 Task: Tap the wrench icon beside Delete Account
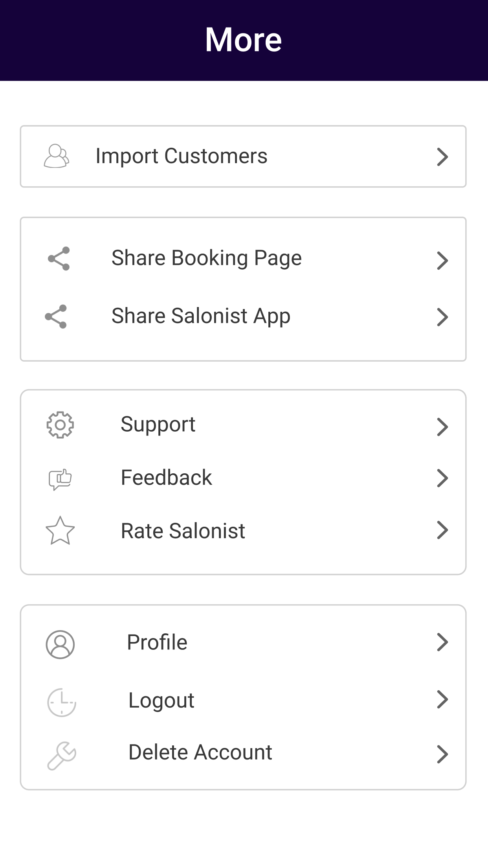point(62,756)
